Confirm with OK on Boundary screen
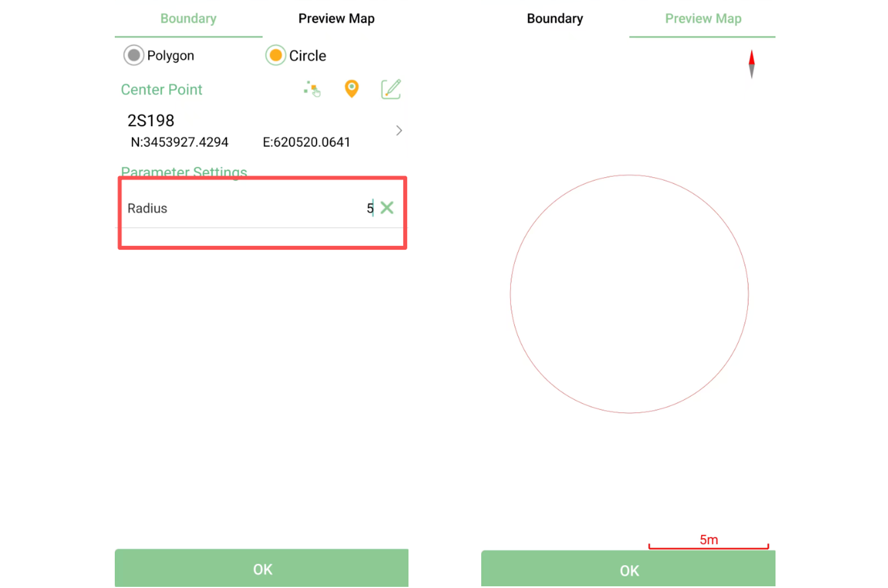Image resolution: width=888 pixels, height=588 pixels. click(x=262, y=568)
